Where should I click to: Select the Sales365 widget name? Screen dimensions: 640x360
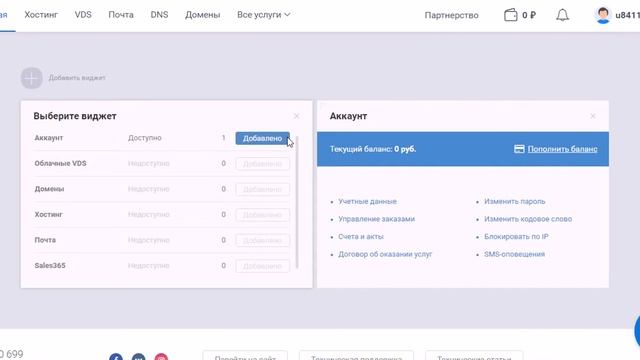click(x=50, y=265)
